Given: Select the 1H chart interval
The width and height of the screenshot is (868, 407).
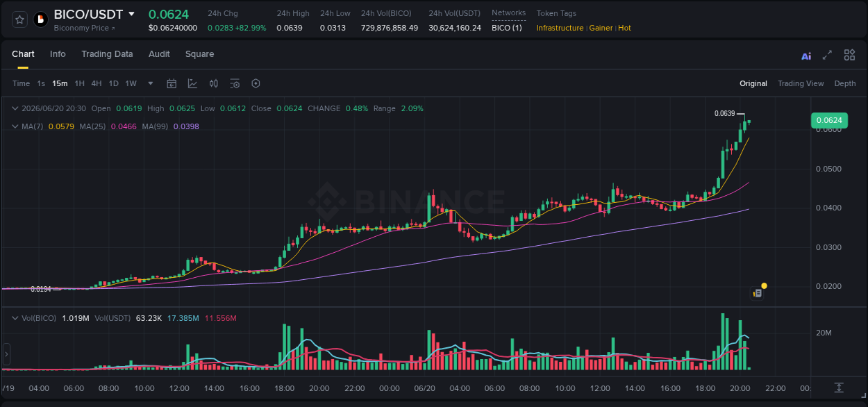Looking at the screenshot, I should pyautogui.click(x=79, y=83).
